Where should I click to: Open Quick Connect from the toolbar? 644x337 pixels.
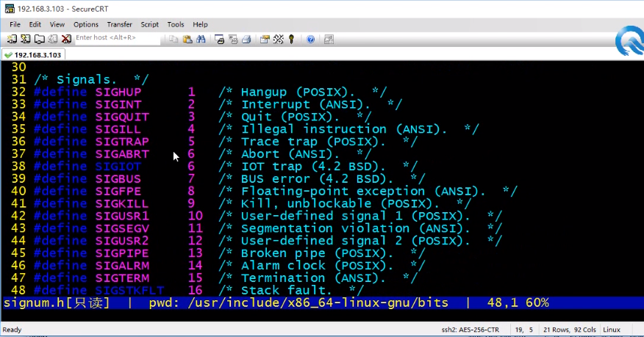coord(26,39)
